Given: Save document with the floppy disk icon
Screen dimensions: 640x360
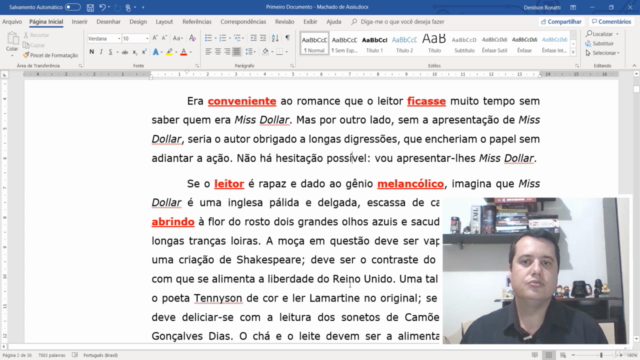Looking at the screenshot, I should [90, 7].
